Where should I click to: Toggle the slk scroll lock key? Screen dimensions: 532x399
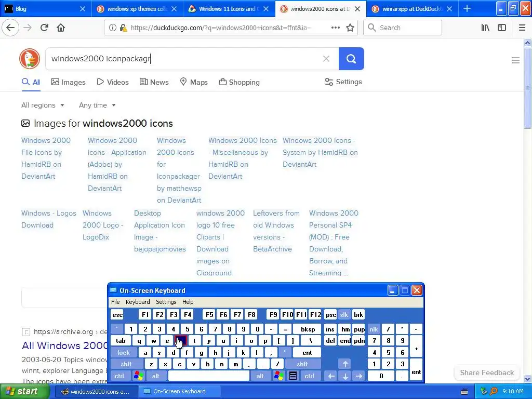(344, 315)
